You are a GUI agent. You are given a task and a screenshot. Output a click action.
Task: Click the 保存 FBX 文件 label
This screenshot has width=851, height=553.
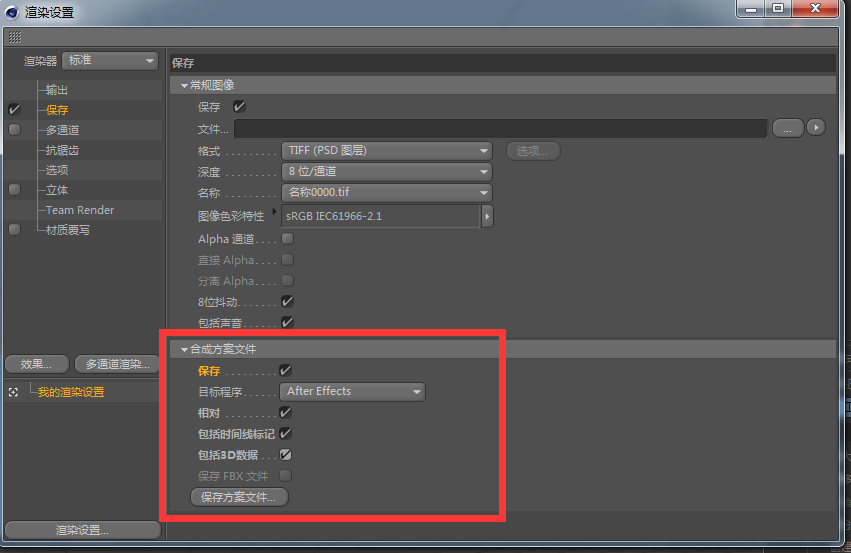233,476
